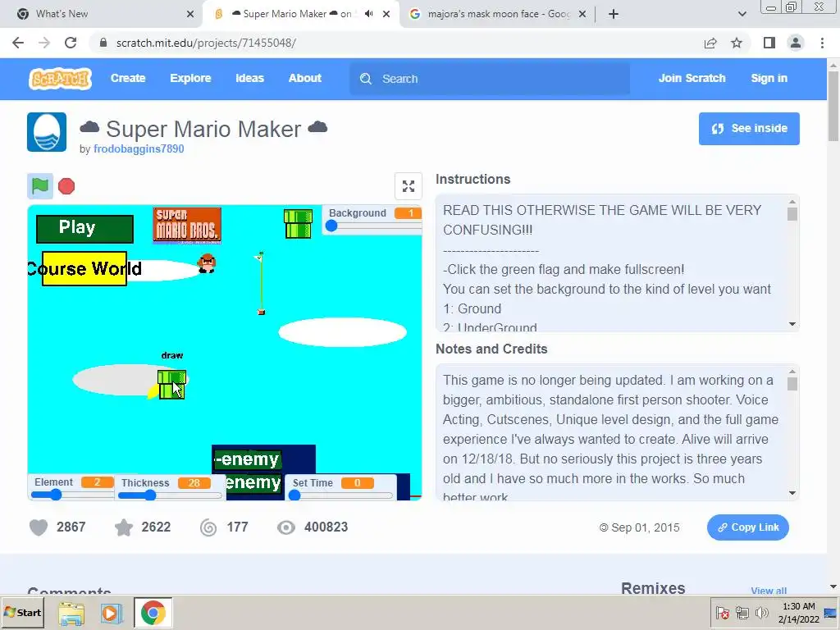Bookmark this page with star icon

click(737, 43)
